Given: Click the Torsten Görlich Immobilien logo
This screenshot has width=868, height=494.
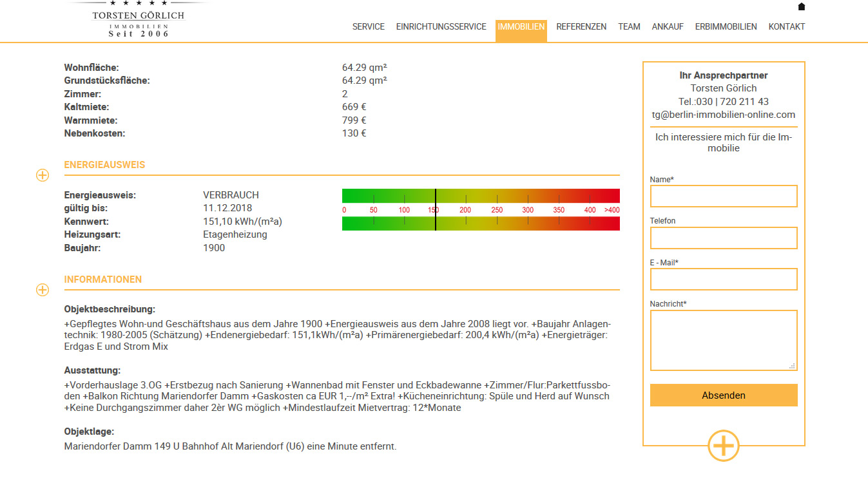Looking at the screenshot, I should click(138, 20).
